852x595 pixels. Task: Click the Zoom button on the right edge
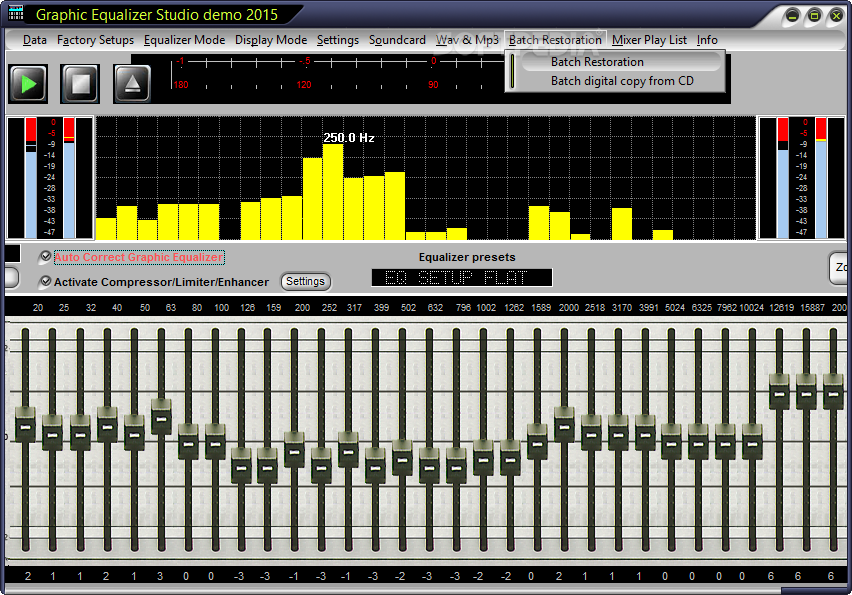pyautogui.click(x=841, y=268)
